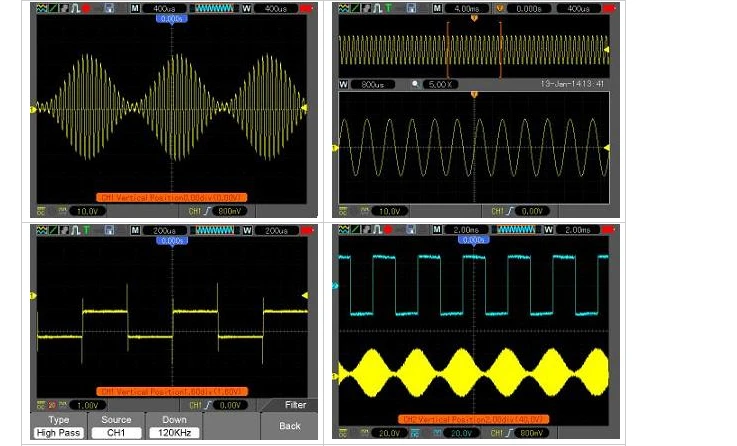Click the yellow trigger level arrow in the AM-signal panel
737x446 pixels.
click(305, 108)
